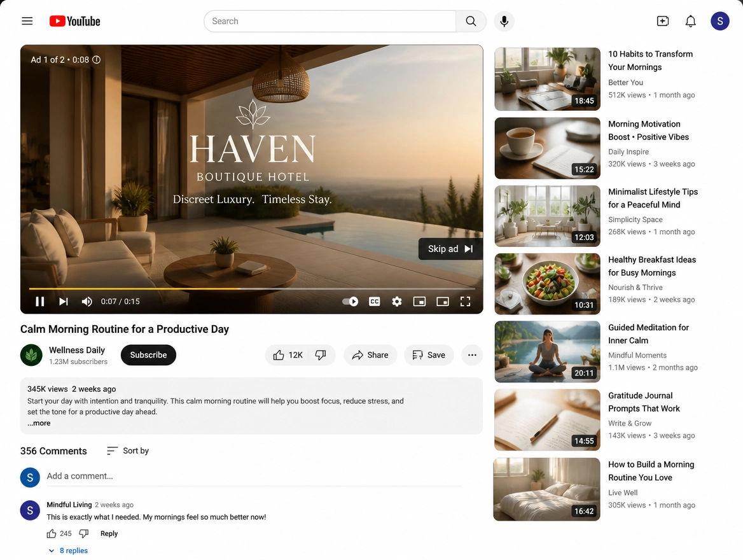Open Morning Motivation Boost thumbnail

(x=547, y=148)
